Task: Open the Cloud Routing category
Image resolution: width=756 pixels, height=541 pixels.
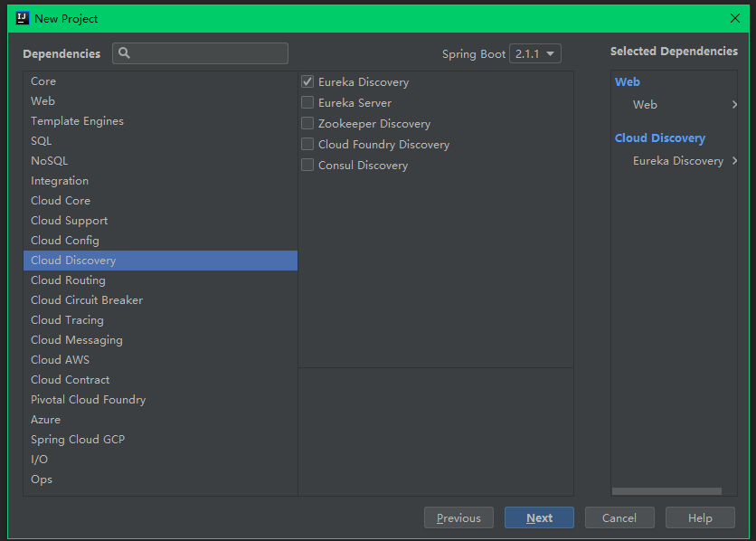Action: click(x=161, y=280)
